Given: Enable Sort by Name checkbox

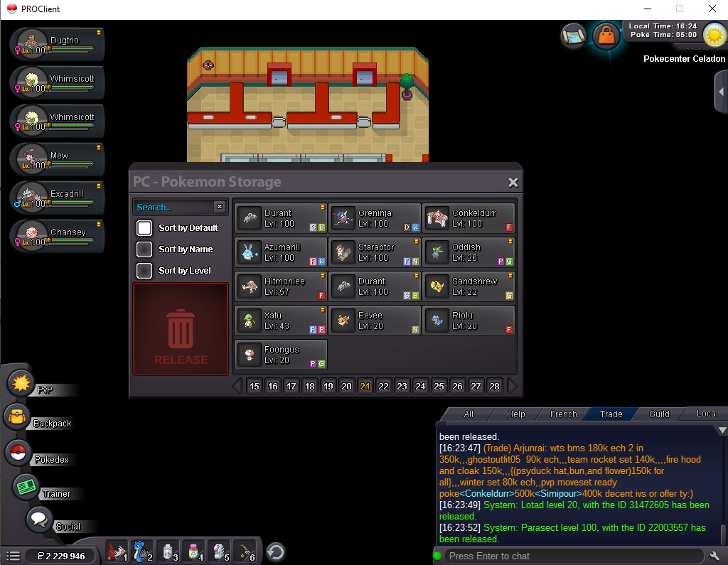Looking at the screenshot, I should (144, 249).
